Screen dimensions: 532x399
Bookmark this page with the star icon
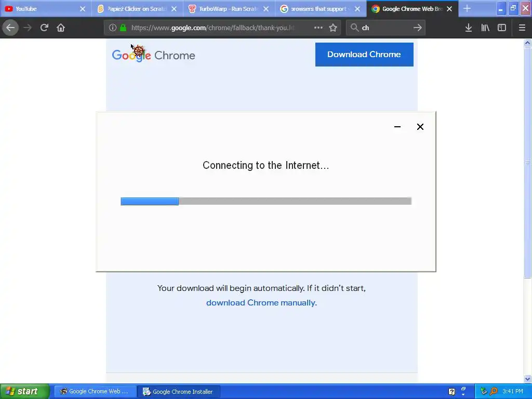[x=333, y=28]
